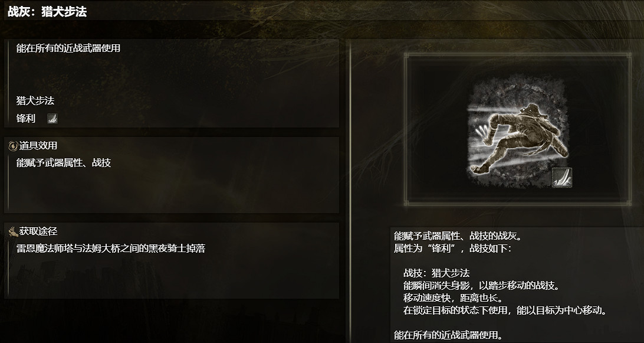Click the Keen affinity icon beside 锋利
The width and height of the screenshot is (644, 343).
tap(52, 119)
